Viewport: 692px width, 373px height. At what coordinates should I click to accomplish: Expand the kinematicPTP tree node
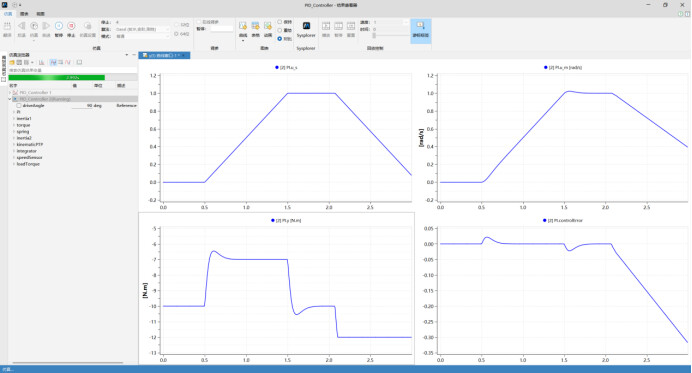14,145
